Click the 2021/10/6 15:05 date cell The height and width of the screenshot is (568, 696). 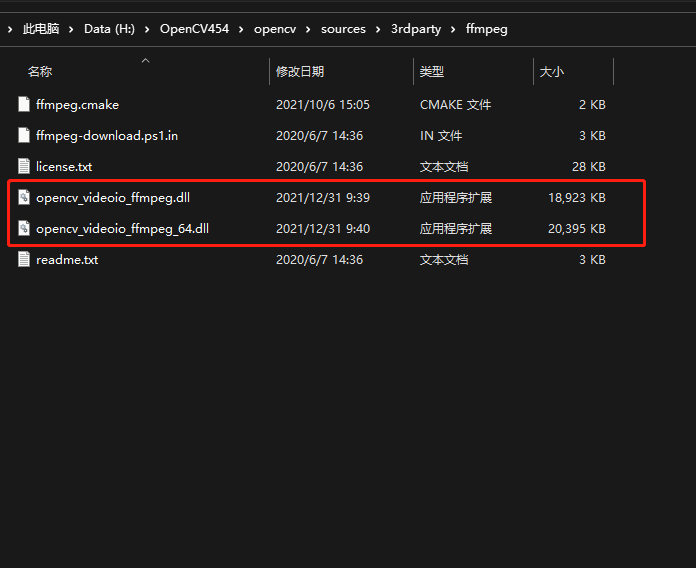click(x=323, y=105)
